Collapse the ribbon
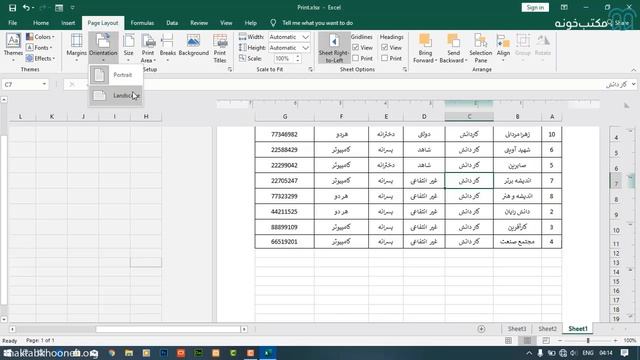The width and height of the screenshot is (640, 360). (633, 70)
